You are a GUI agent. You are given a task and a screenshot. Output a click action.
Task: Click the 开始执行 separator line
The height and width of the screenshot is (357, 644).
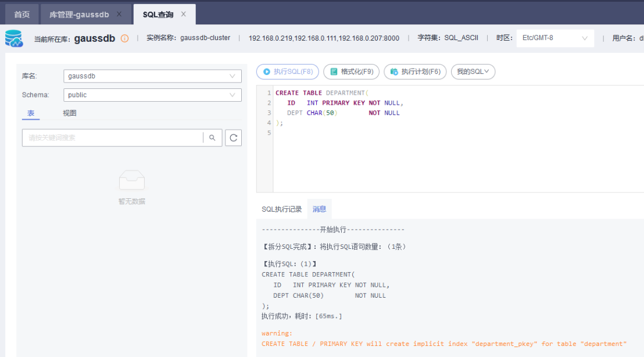point(333,229)
